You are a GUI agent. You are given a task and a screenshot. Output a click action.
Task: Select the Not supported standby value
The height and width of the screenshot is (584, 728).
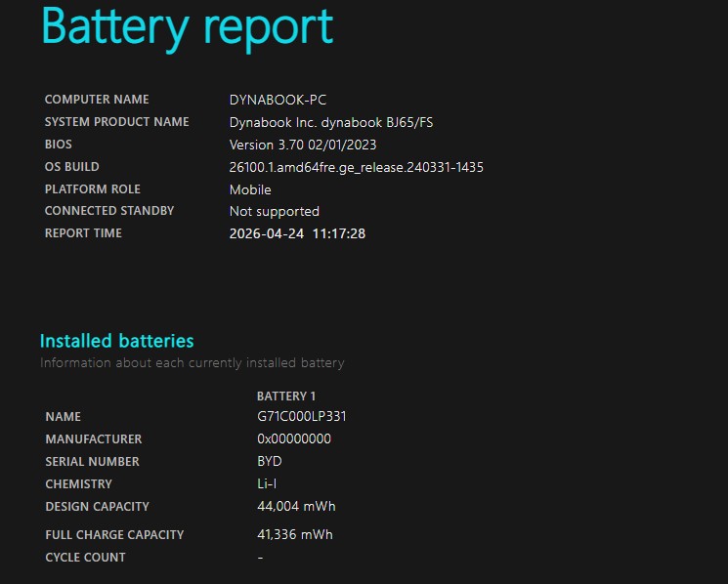[274, 211]
